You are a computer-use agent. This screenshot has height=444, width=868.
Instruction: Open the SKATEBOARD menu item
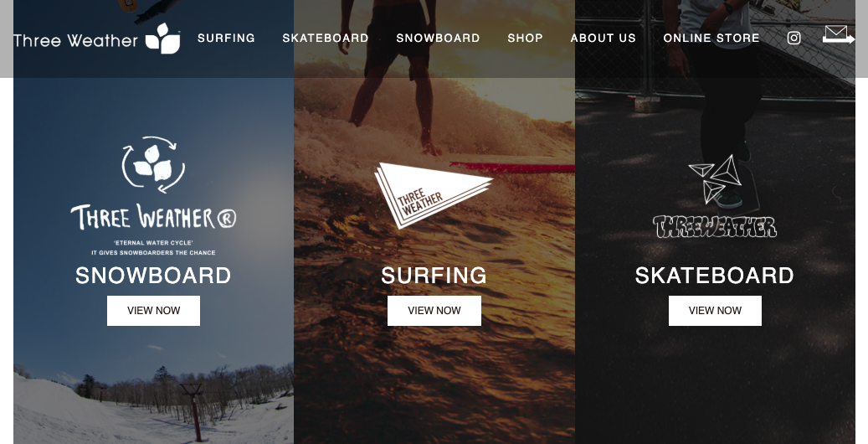point(326,39)
